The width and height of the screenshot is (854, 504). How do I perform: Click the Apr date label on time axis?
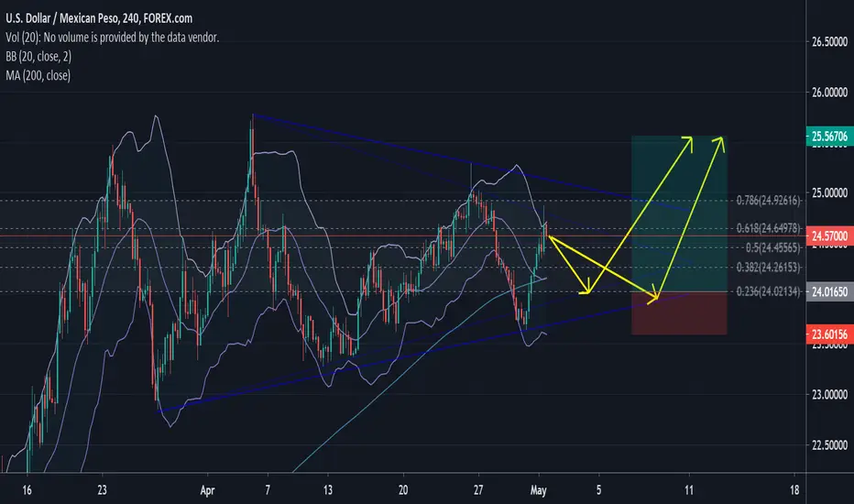207,490
